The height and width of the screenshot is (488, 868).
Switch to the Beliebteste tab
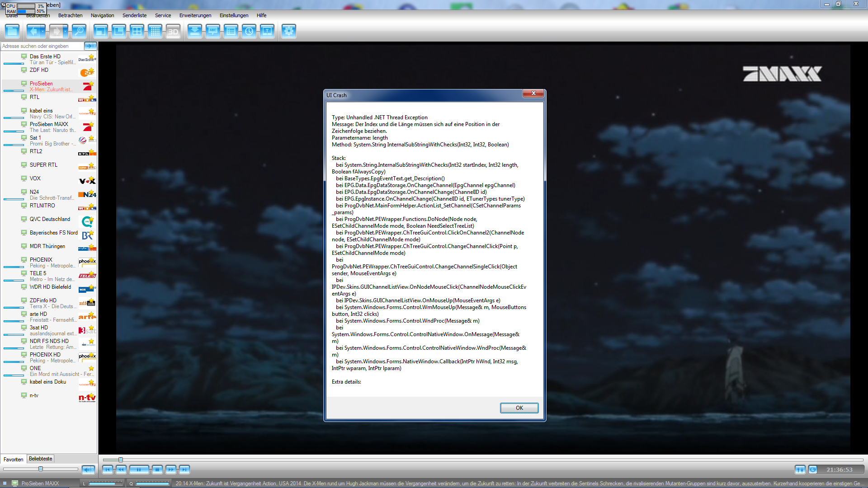pyautogui.click(x=40, y=459)
